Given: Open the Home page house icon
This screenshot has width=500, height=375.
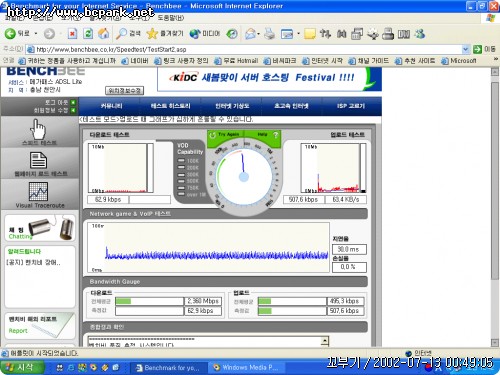Looking at the screenshot, I should 104,33.
